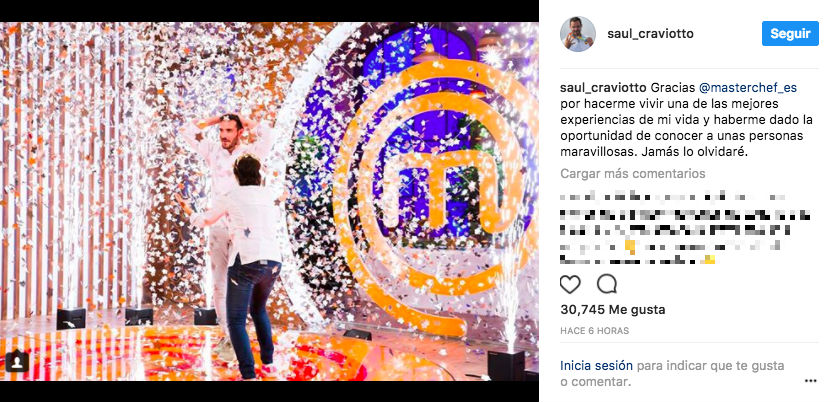Viewport: 840px width, 402px height.
Task: Open comments with the speech bubble icon
Action: [x=607, y=284]
